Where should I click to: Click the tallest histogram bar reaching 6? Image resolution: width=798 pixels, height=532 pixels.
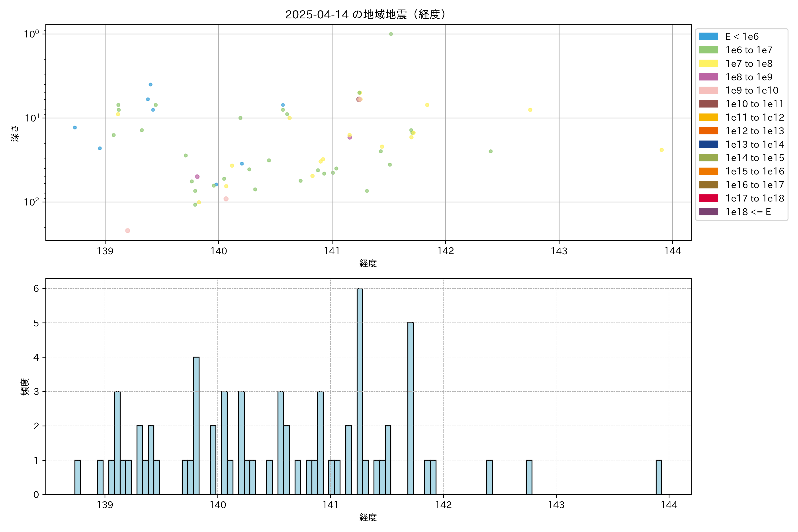coord(360,390)
